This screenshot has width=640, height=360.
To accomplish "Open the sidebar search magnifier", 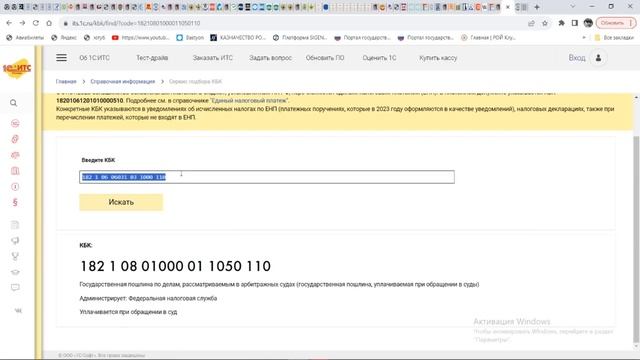I will coord(13,103).
